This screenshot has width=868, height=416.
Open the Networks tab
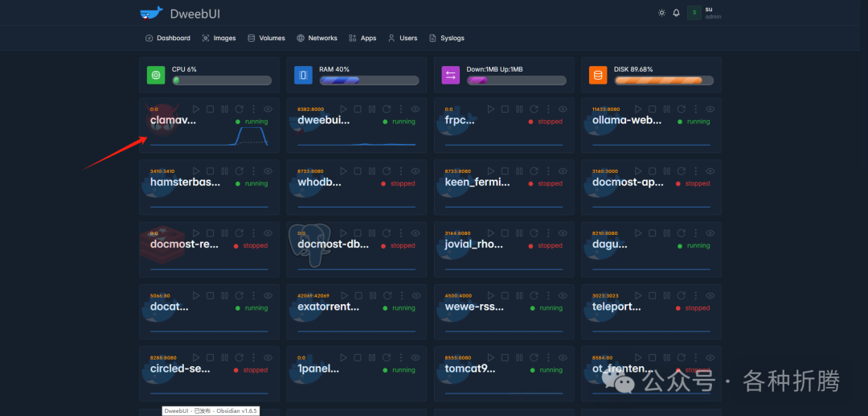coord(317,39)
